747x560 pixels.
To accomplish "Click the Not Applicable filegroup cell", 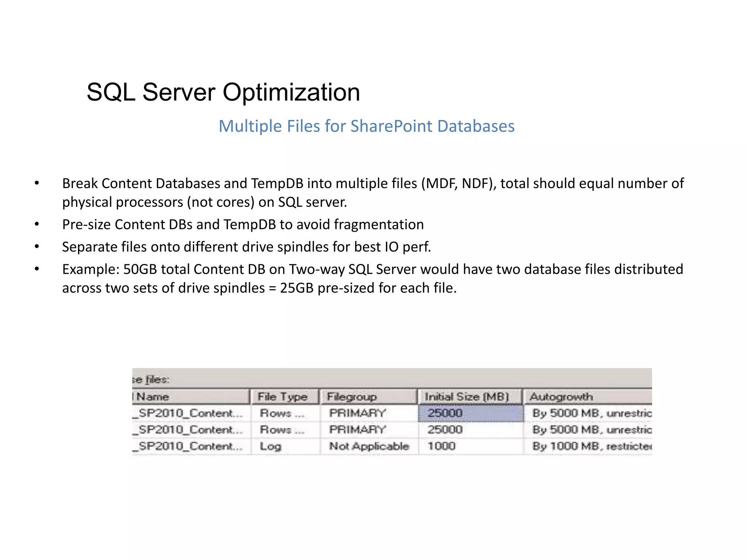I will [369, 446].
